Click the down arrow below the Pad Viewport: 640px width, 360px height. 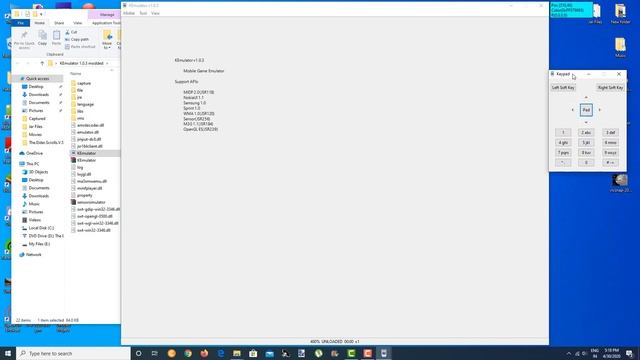pyautogui.click(x=586, y=122)
